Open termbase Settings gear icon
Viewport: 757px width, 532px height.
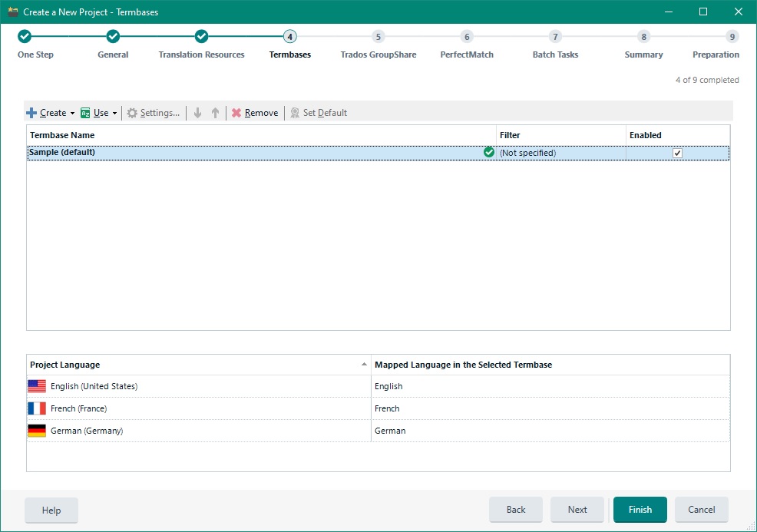(132, 113)
